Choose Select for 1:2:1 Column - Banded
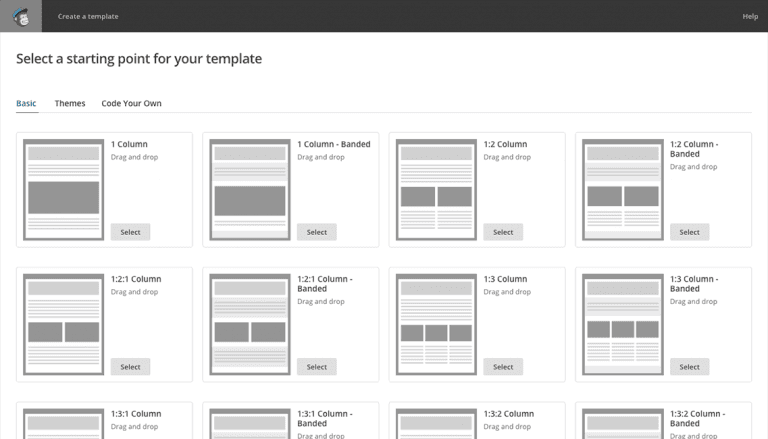 click(x=316, y=366)
